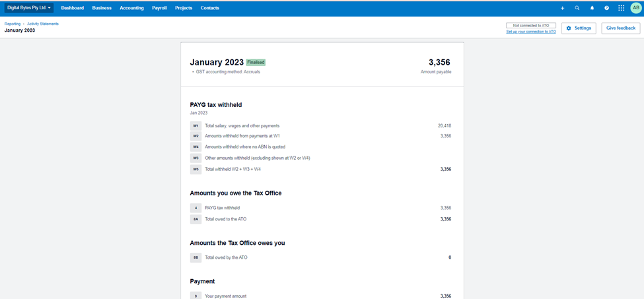644x299 pixels.
Task: Open the app launcher grid icon
Action: [x=622, y=8]
